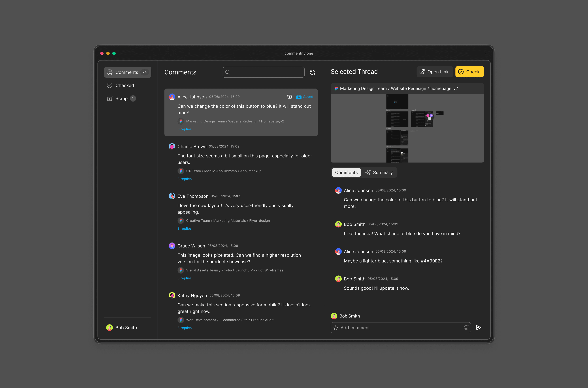588x388 pixels.
Task: Send the comment with the paper plane icon
Action: (478, 328)
